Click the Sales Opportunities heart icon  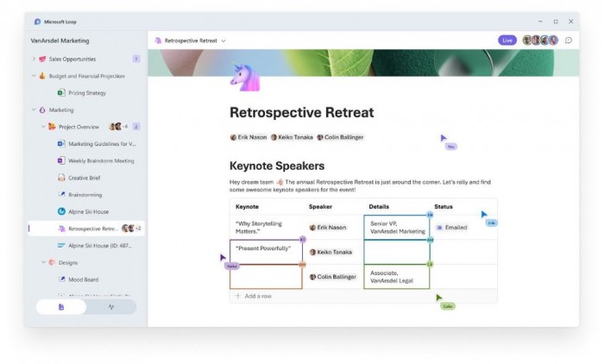coord(42,59)
